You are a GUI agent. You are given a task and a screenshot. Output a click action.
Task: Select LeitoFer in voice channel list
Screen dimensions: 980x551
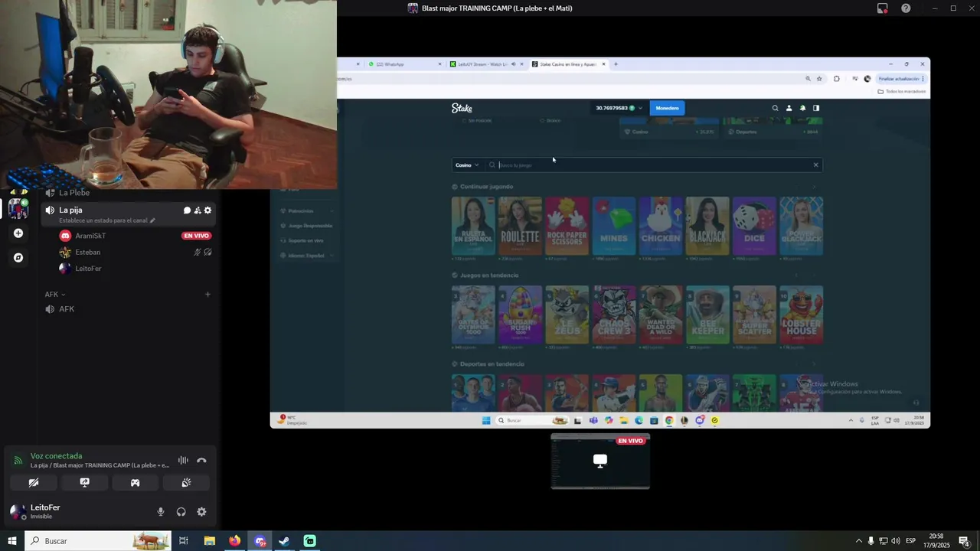point(88,269)
